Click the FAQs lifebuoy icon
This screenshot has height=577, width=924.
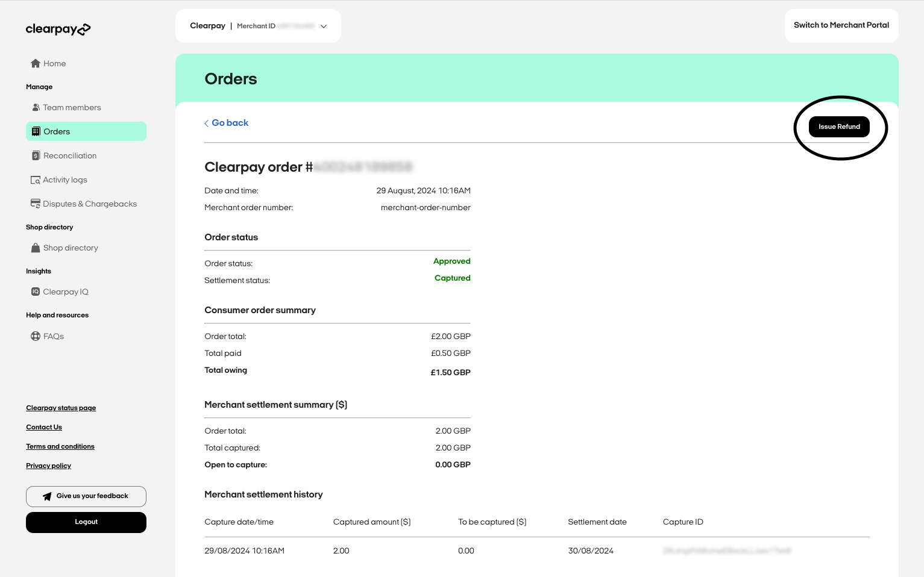pos(36,336)
